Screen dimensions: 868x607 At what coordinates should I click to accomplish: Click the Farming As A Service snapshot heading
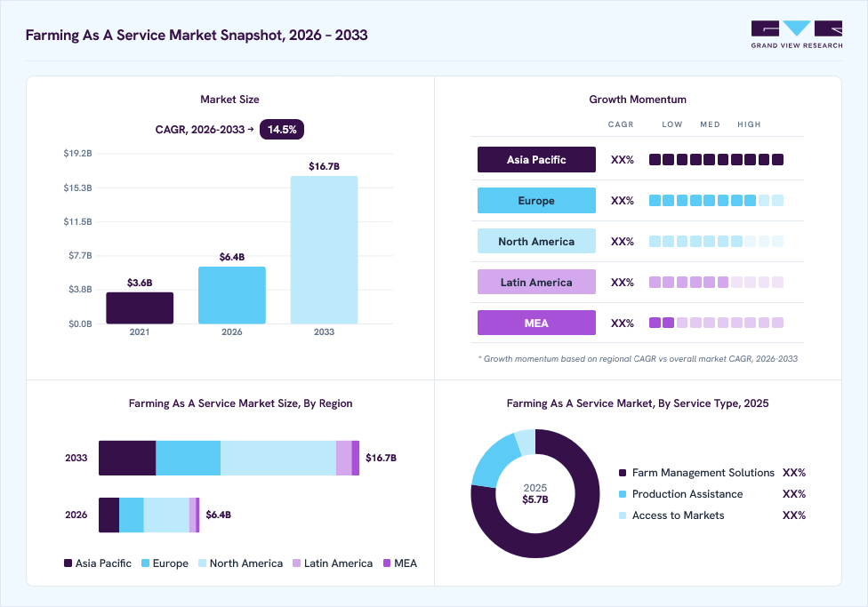197,35
